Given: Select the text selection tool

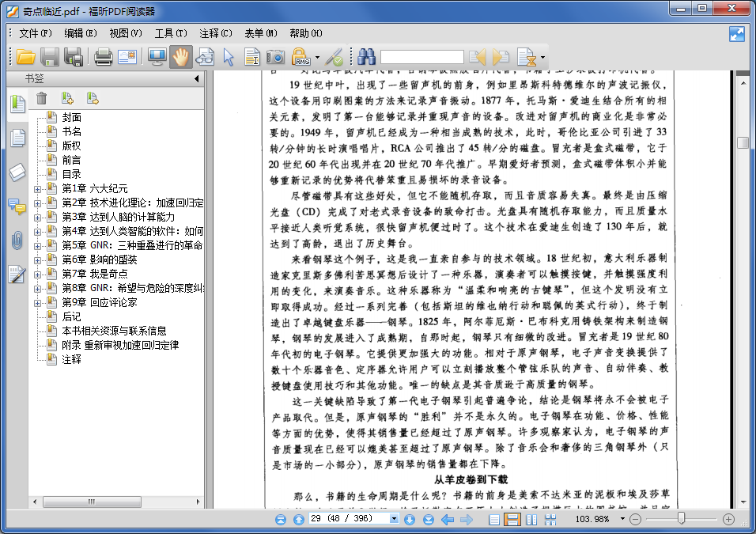Looking at the screenshot, I should pyautogui.click(x=251, y=58).
